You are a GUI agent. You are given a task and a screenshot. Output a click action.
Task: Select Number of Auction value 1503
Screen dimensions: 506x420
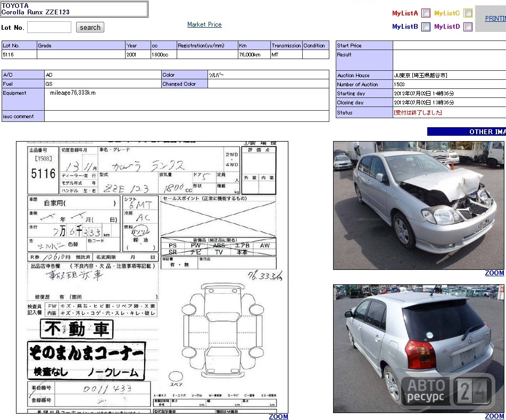399,84
